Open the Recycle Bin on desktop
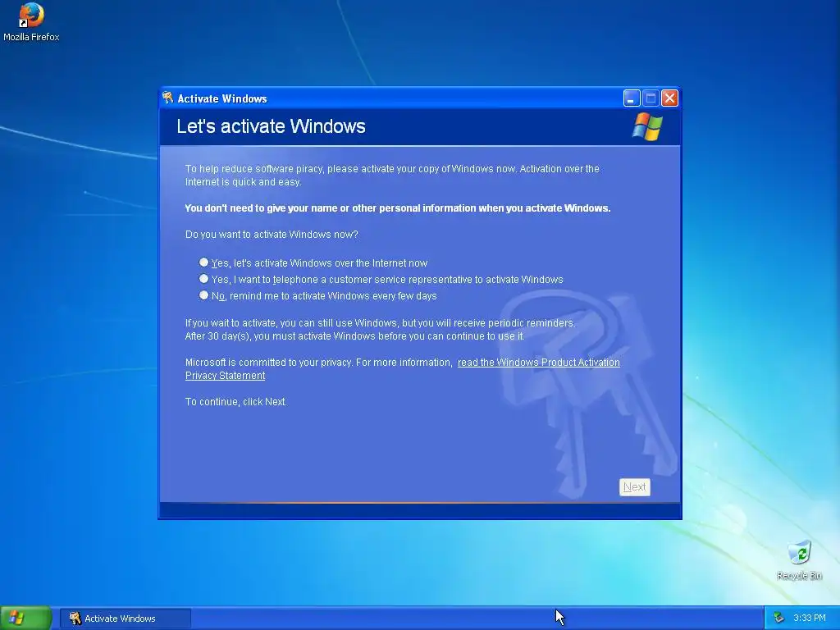Viewport: 840px width, 630px height. [x=799, y=560]
